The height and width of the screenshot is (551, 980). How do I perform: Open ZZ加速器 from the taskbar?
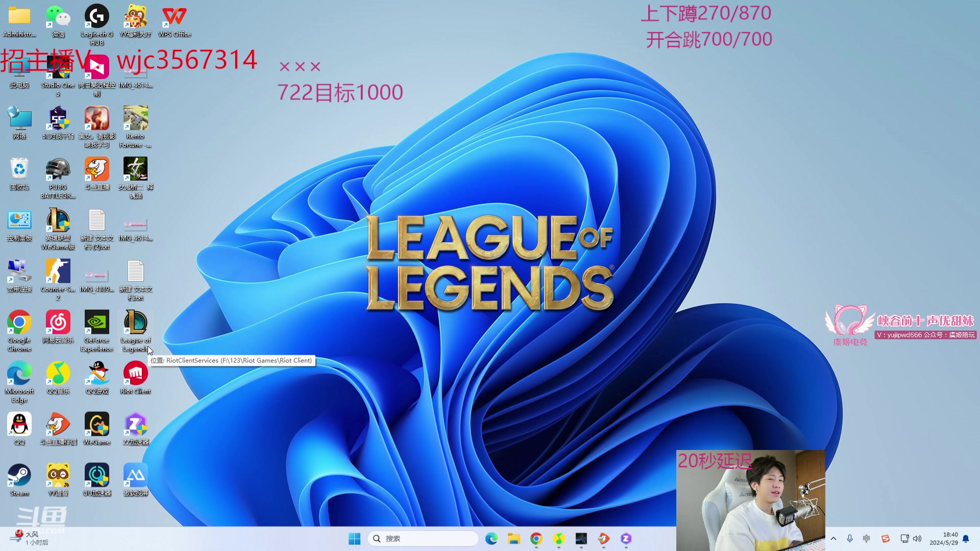coord(626,539)
